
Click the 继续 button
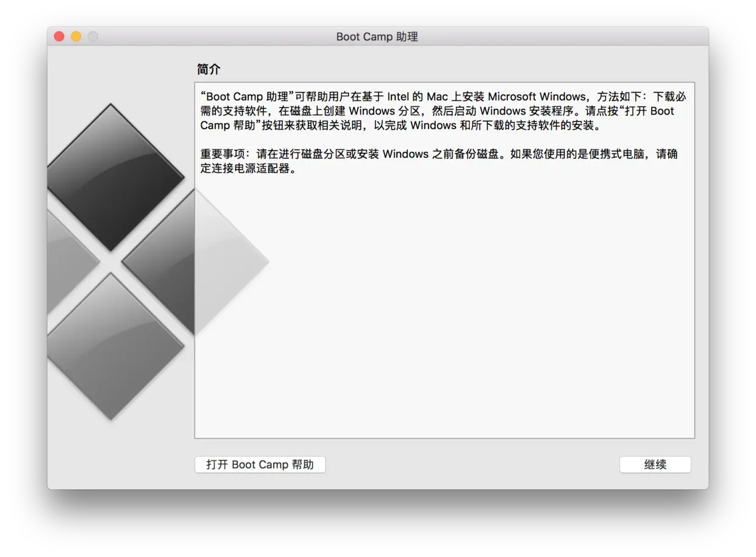pos(655,464)
